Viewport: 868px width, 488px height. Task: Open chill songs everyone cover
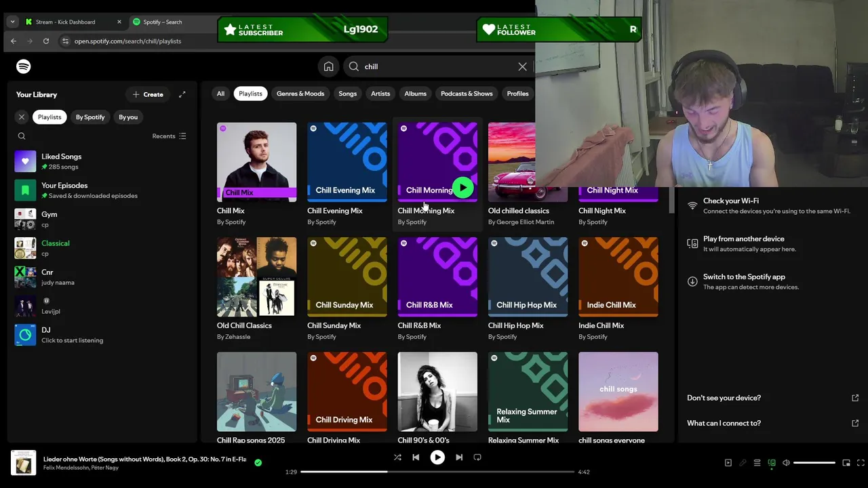tap(618, 392)
